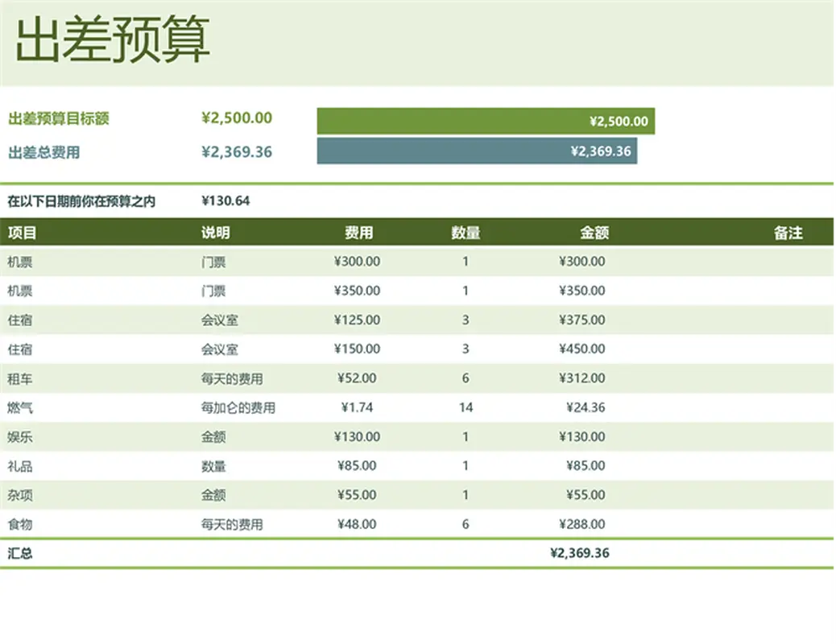This screenshot has height=644, width=836.
Task: Select the 出差预算目标额 label cell
Action: click(x=58, y=119)
